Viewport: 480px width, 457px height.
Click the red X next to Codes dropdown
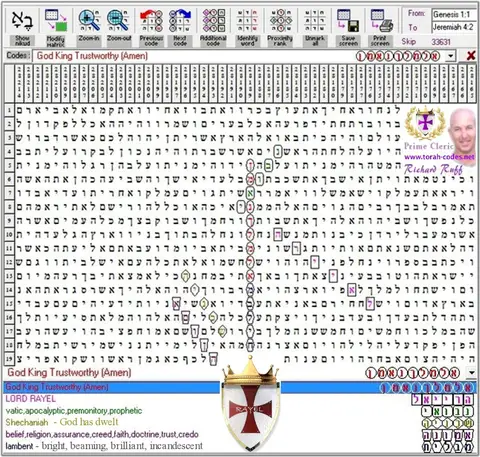point(471,56)
